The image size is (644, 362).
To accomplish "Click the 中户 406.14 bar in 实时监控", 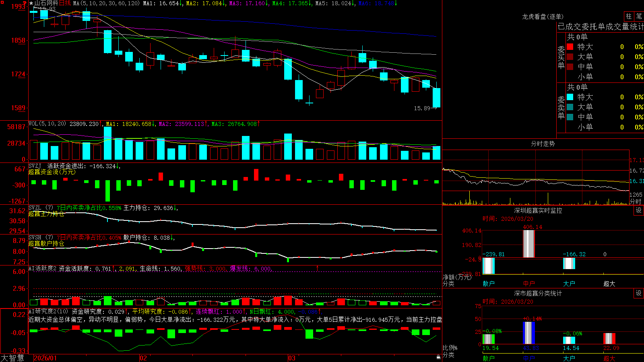I will click(529, 244).
